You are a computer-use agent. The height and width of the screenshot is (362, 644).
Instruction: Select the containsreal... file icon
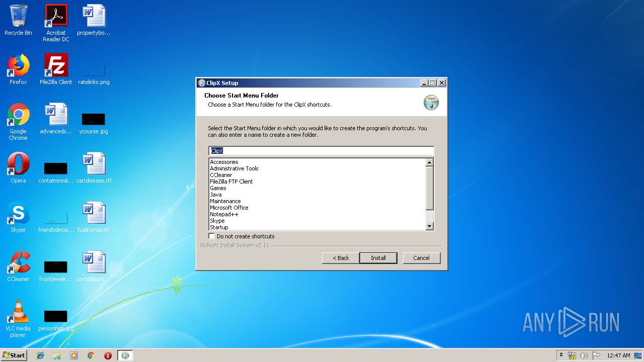click(x=56, y=173)
